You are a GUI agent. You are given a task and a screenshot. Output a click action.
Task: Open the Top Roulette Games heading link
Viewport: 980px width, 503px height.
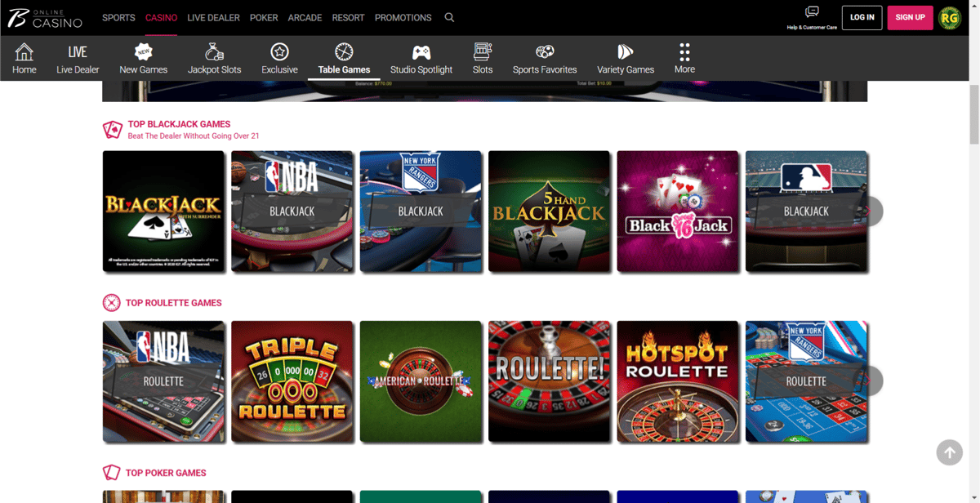173,303
